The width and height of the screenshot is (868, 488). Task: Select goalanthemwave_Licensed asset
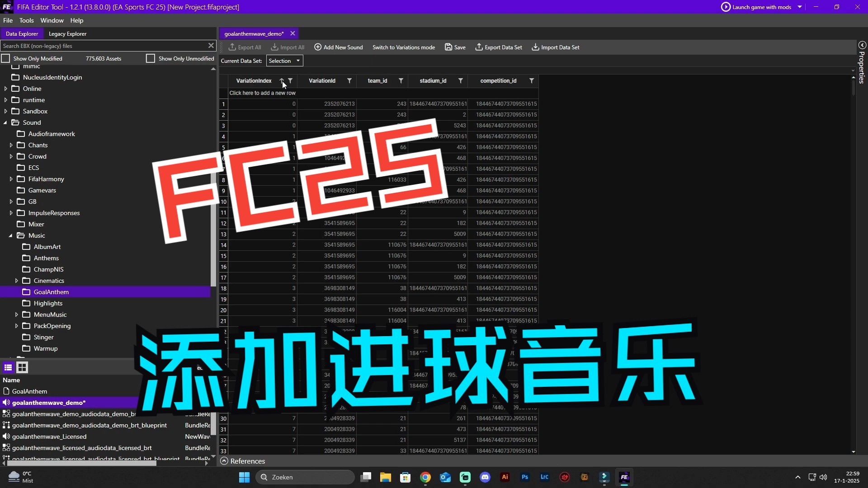(x=49, y=436)
